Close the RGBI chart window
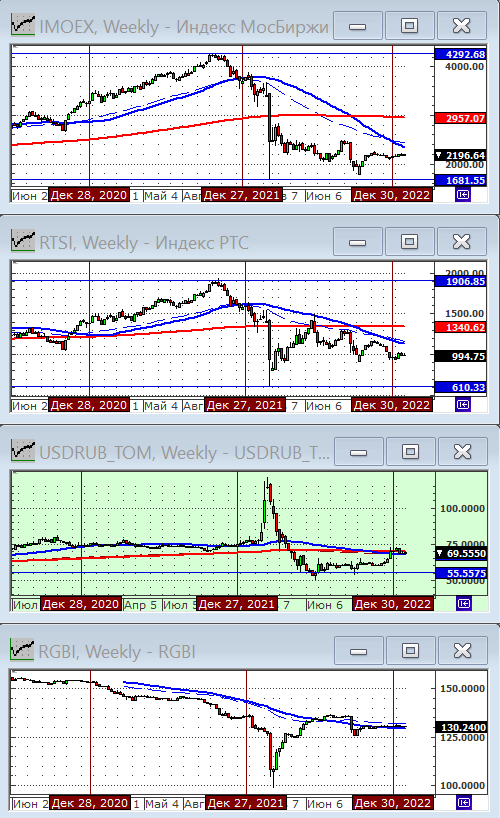The image size is (500, 818). click(x=462, y=651)
